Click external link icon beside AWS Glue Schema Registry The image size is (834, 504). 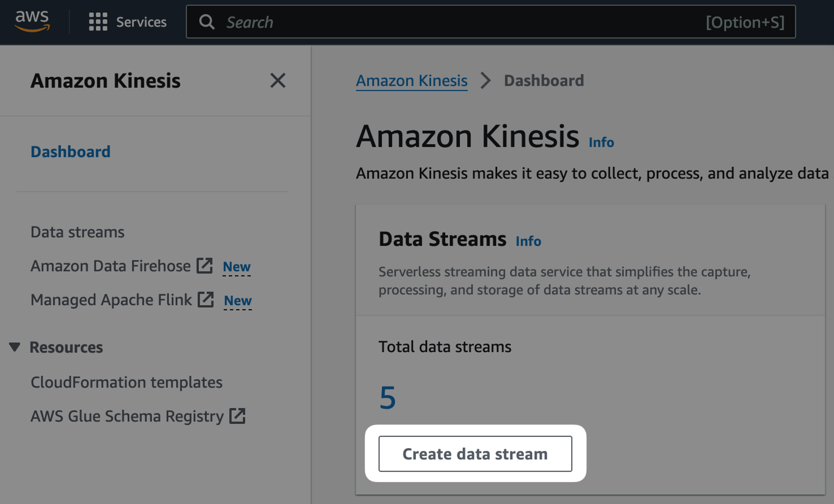point(237,416)
